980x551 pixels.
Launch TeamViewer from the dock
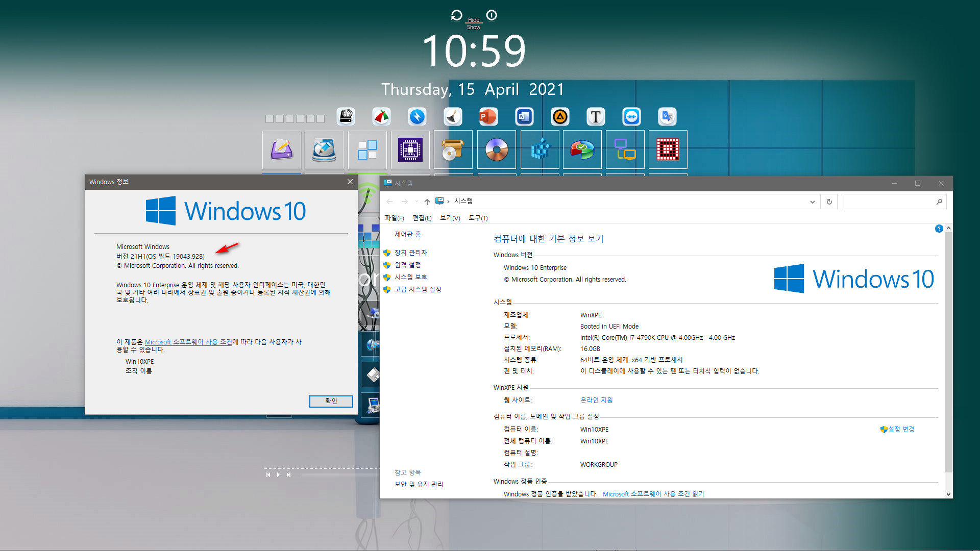coord(631,116)
